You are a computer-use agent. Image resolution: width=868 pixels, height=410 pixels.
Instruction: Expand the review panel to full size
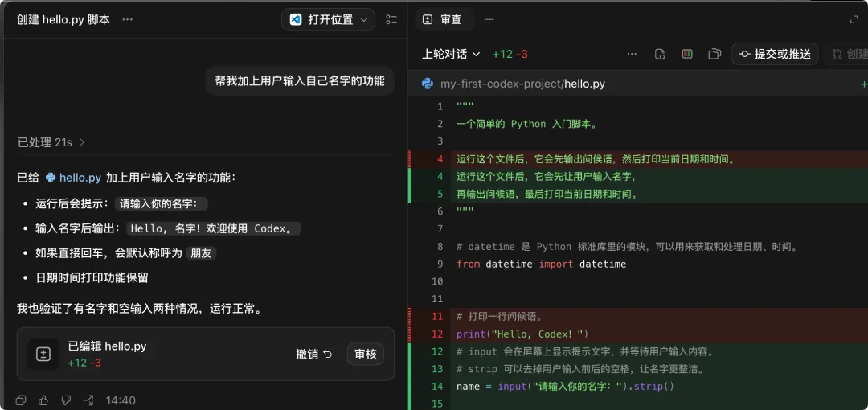(854, 19)
